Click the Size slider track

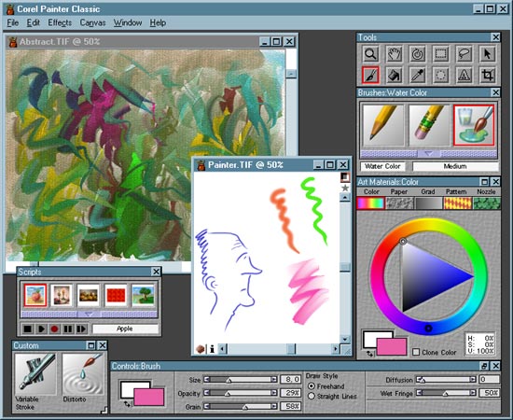241,380
